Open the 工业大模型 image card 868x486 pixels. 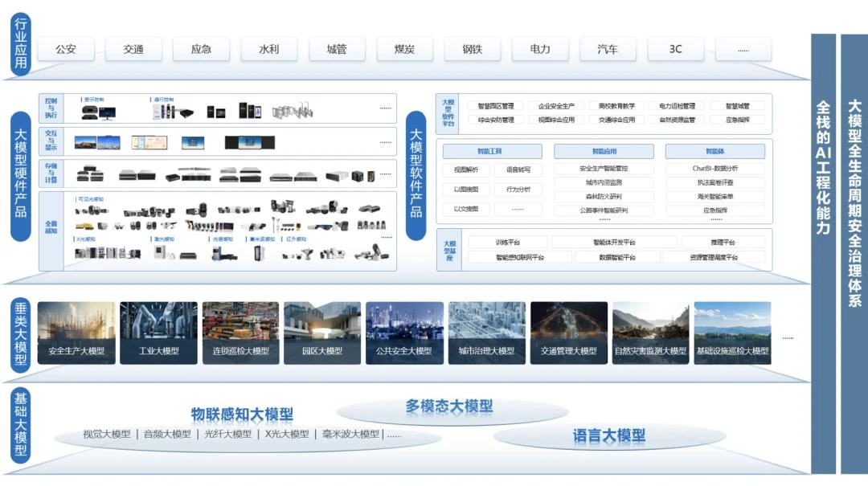(159, 333)
